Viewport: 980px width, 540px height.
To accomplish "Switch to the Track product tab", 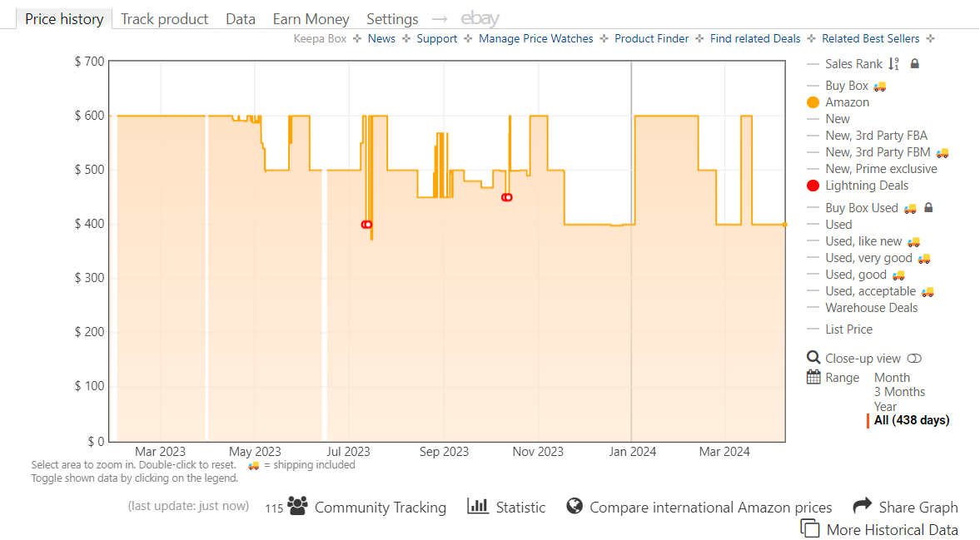I will point(164,18).
